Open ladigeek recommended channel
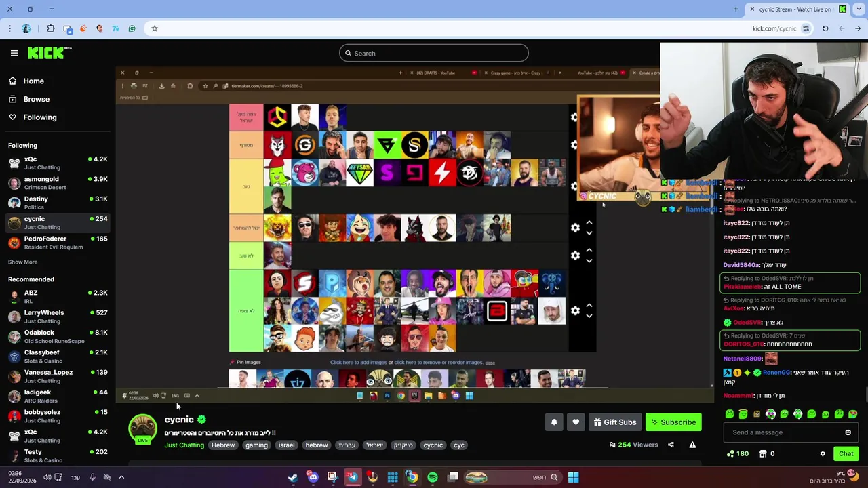This screenshot has width=868, height=488. click(58, 396)
